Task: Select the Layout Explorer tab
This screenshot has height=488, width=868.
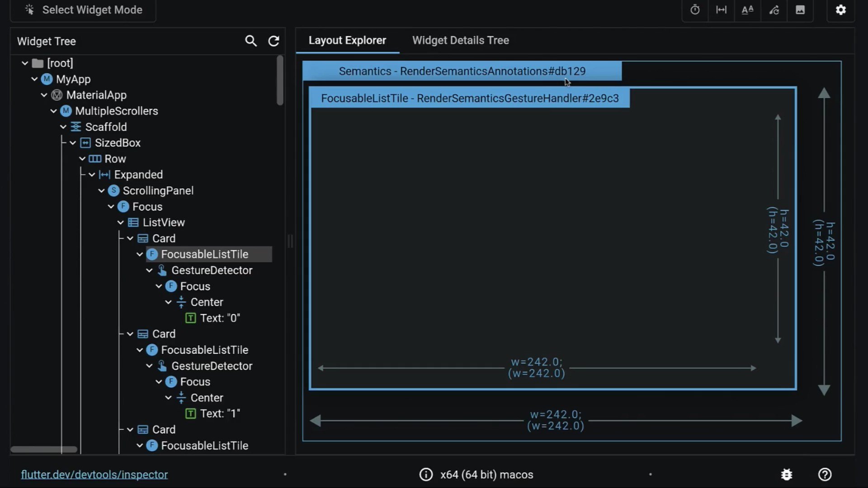Action: point(347,40)
